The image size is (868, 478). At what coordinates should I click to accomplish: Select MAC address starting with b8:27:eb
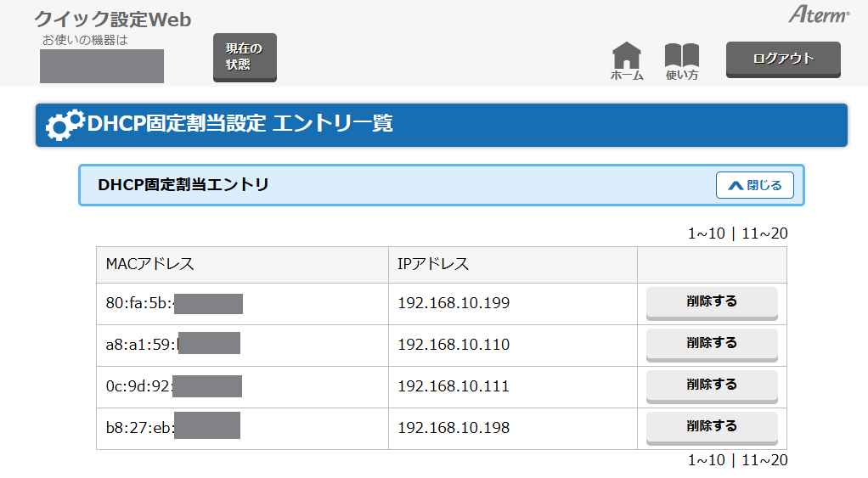pos(140,428)
